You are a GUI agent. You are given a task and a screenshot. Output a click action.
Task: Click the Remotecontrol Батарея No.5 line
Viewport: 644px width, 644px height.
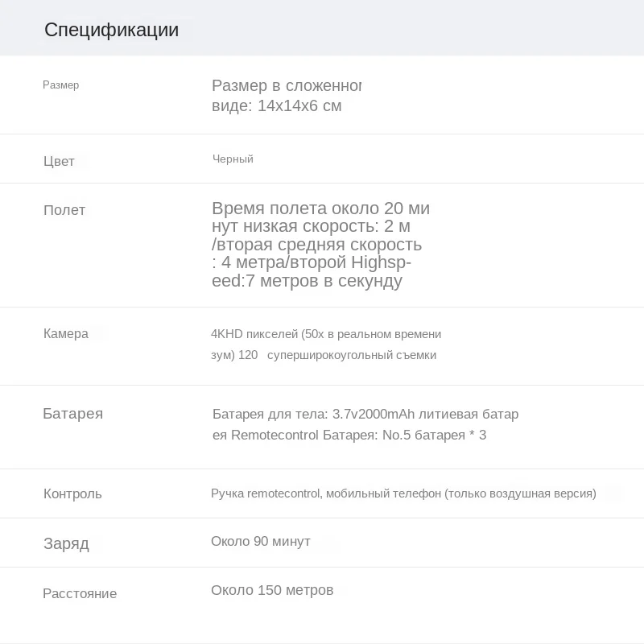click(349, 436)
